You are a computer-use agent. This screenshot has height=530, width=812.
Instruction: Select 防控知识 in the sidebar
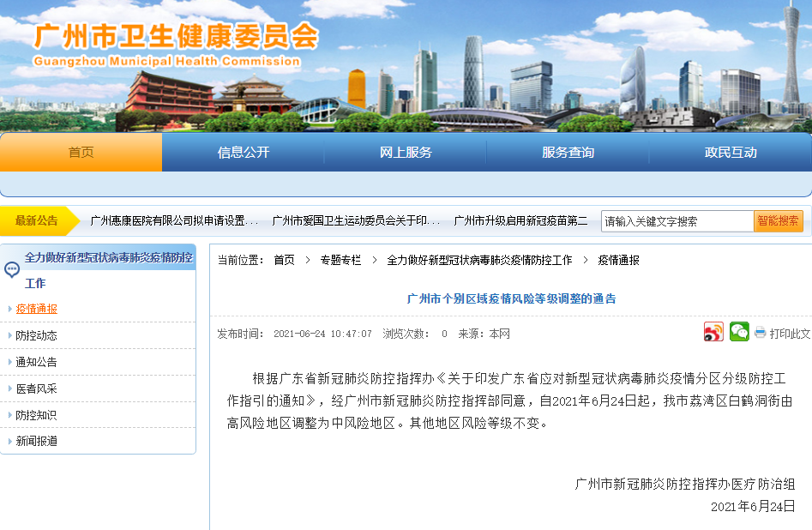pos(36,415)
